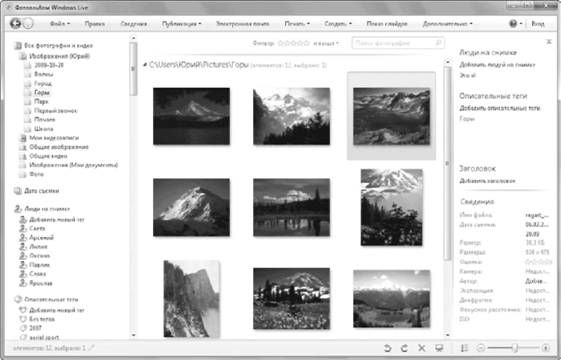Click the folder icon beside Волны
The image size is (561, 360).
point(28,74)
